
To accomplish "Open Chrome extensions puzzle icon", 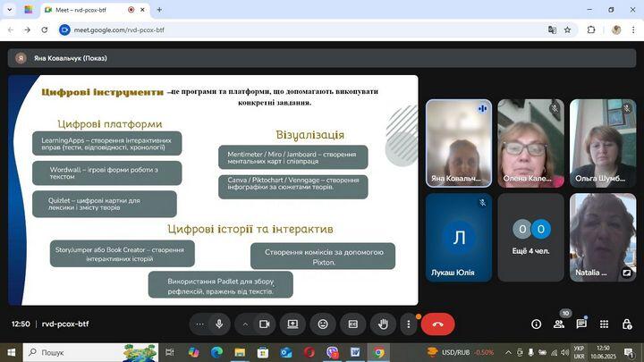I will [x=591, y=30].
